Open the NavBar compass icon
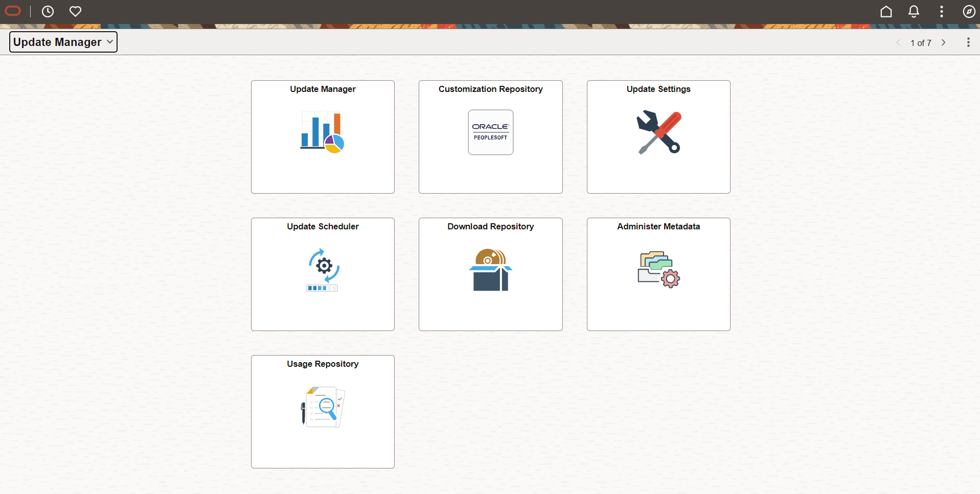 969,11
